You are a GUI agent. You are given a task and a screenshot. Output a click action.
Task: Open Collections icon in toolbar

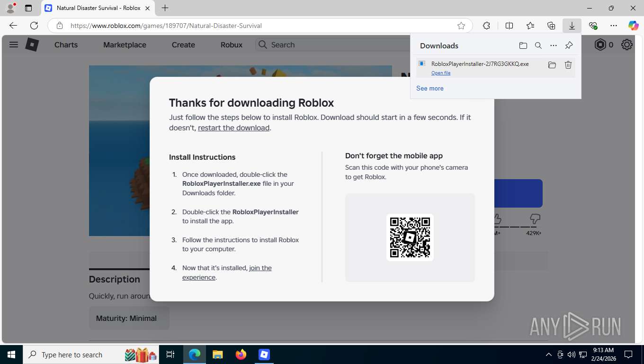pos(551,26)
